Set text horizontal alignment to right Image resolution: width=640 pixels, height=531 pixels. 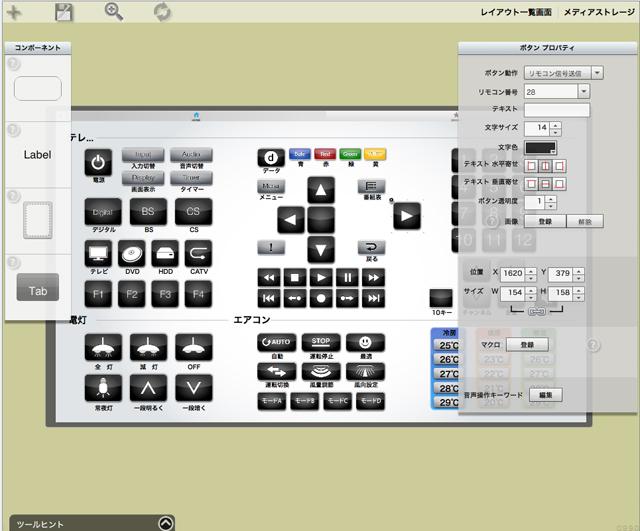[560, 166]
